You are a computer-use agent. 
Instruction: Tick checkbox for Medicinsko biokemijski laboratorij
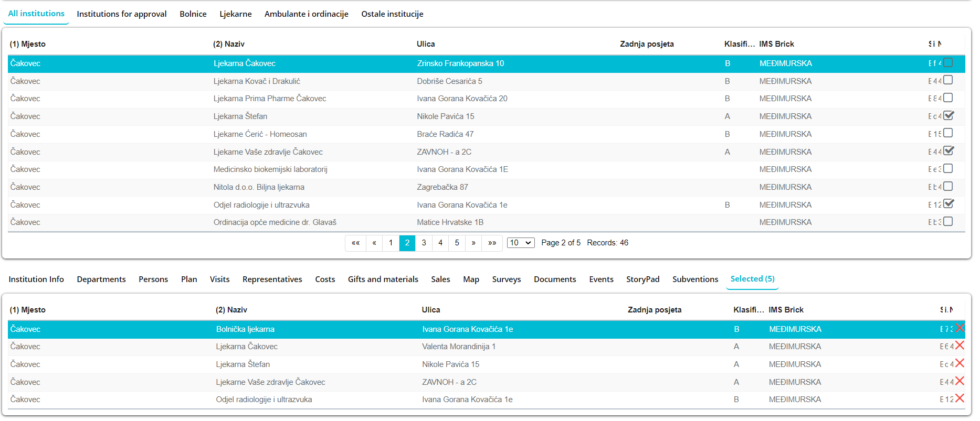tap(948, 169)
